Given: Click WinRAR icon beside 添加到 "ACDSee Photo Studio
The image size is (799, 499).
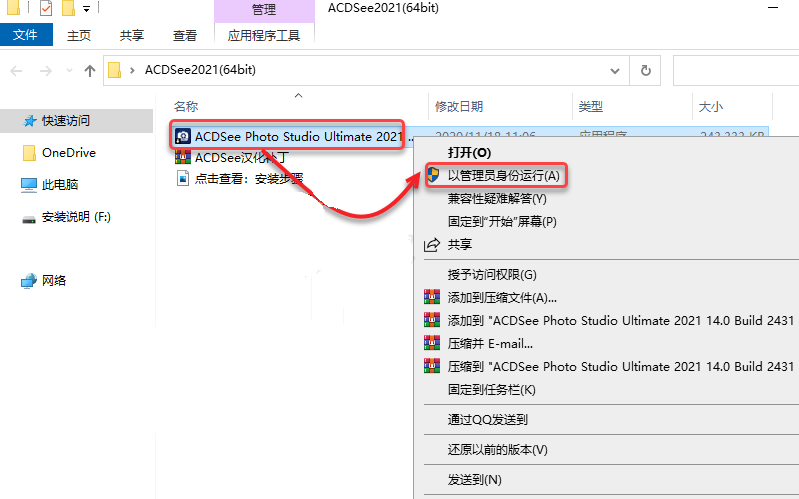Looking at the screenshot, I should click(x=432, y=320).
